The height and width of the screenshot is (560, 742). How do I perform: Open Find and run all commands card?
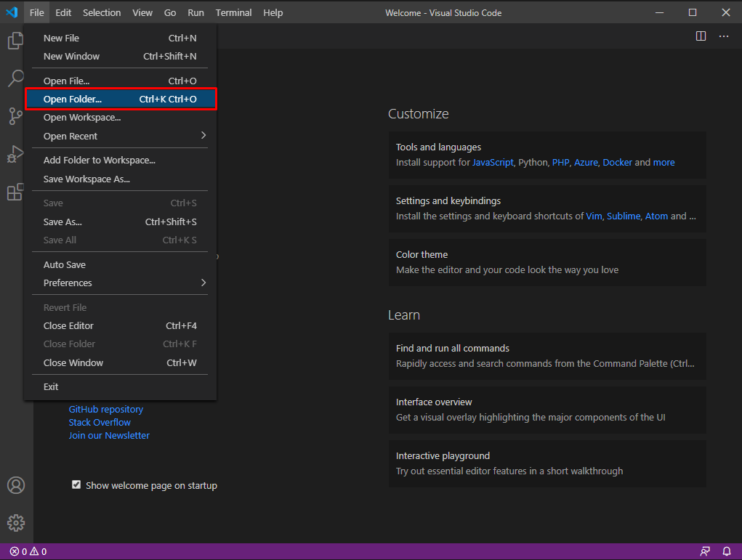tap(547, 356)
